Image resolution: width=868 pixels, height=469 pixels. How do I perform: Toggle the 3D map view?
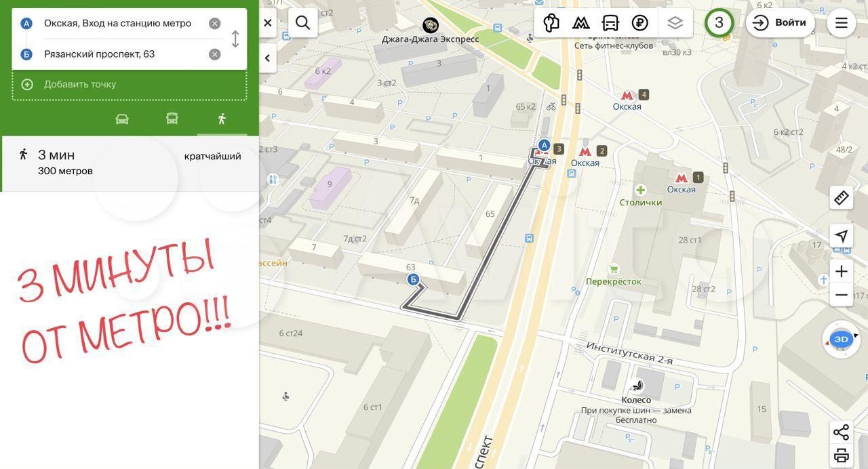coord(841,339)
